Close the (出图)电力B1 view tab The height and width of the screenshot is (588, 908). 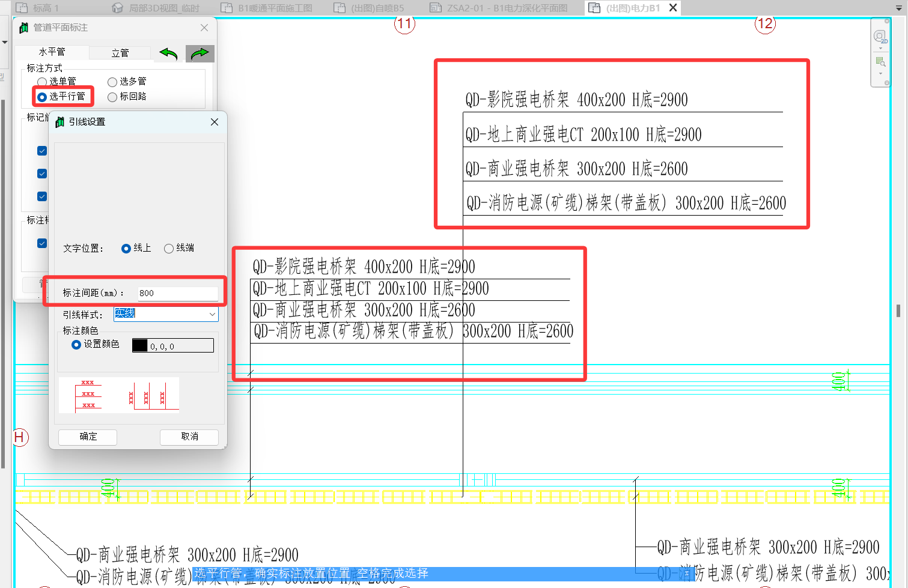point(673,8)
